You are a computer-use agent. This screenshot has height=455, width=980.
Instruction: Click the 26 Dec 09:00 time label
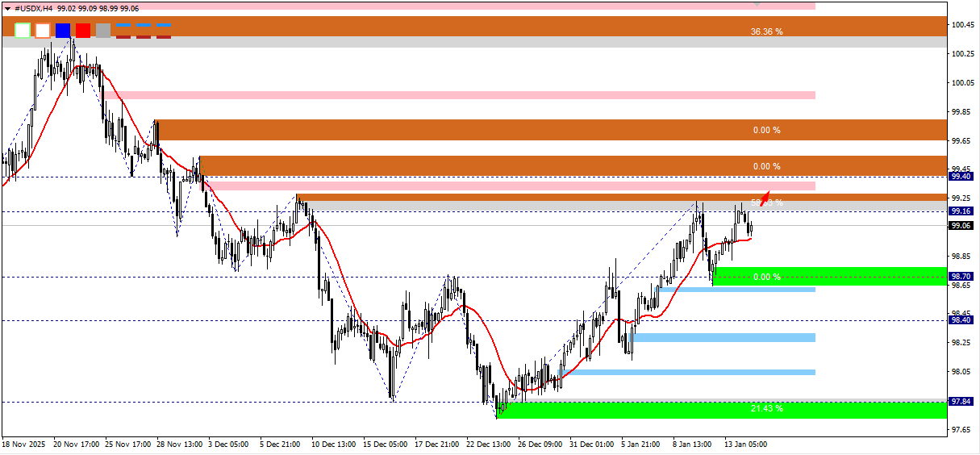coord(540,444)
